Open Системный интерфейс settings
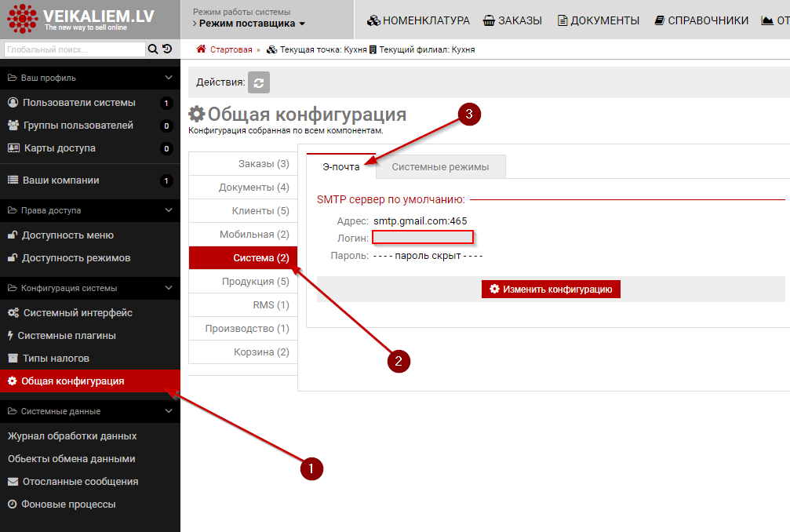The height and width of the screenshot is (532, 790). click(77, 313)
